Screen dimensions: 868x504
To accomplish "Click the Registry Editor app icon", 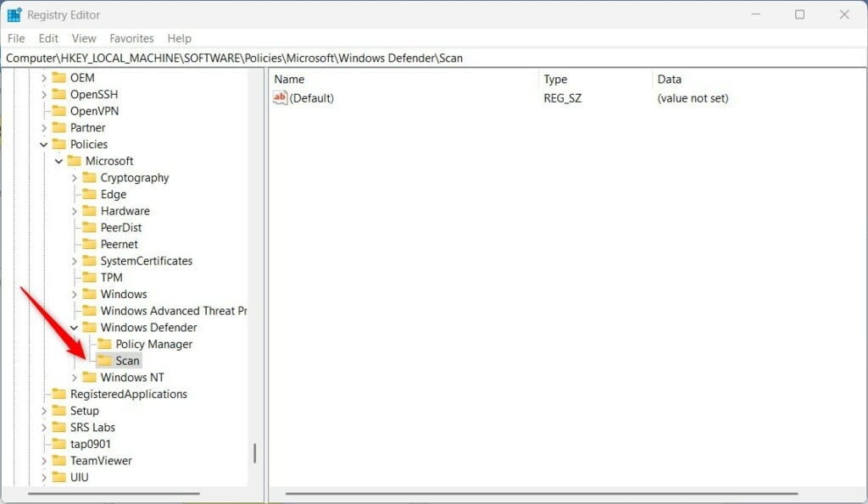I will 14,14.
